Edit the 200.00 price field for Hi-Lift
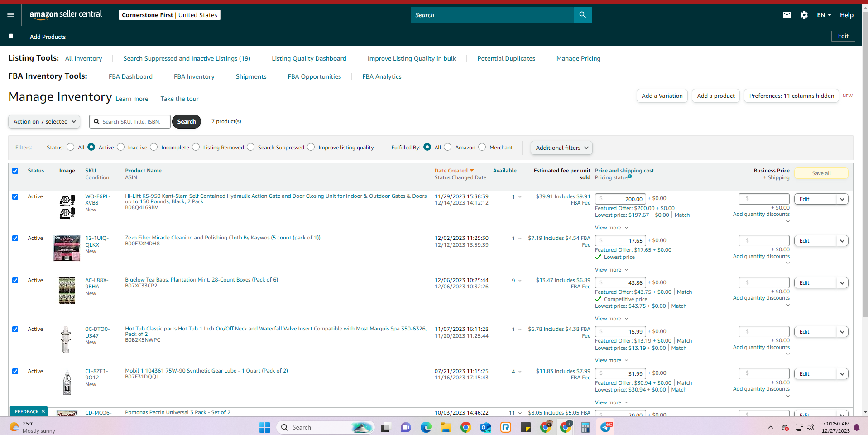The image size is (868, 435). tap(620, 199)
